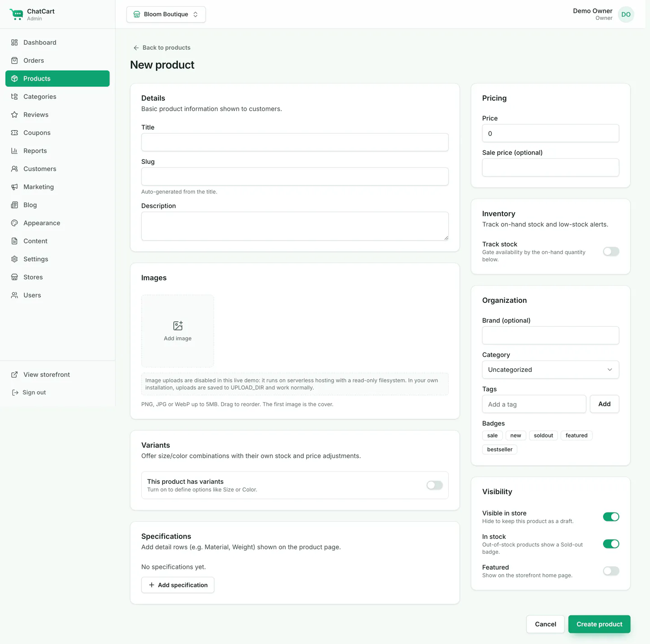This screenshot has height=644, width=650.
Task: Go to Customers in the sidebar
Action: [57, 169]
